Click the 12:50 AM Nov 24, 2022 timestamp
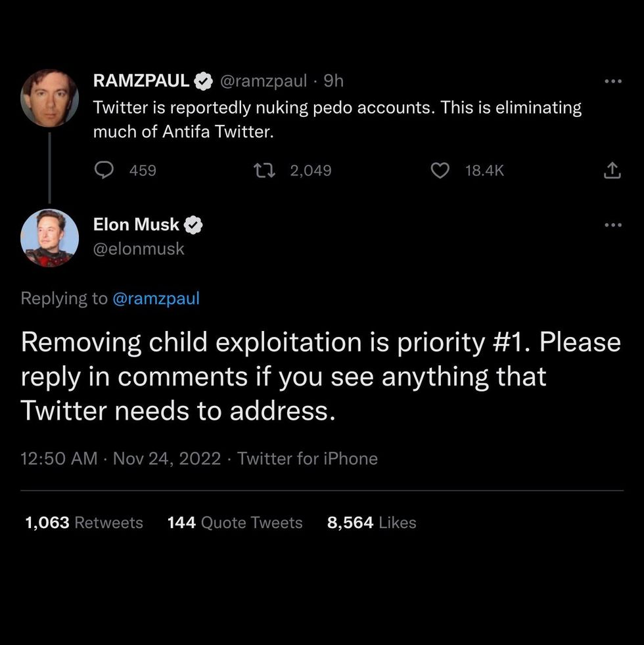 click(x=121, y=458)
